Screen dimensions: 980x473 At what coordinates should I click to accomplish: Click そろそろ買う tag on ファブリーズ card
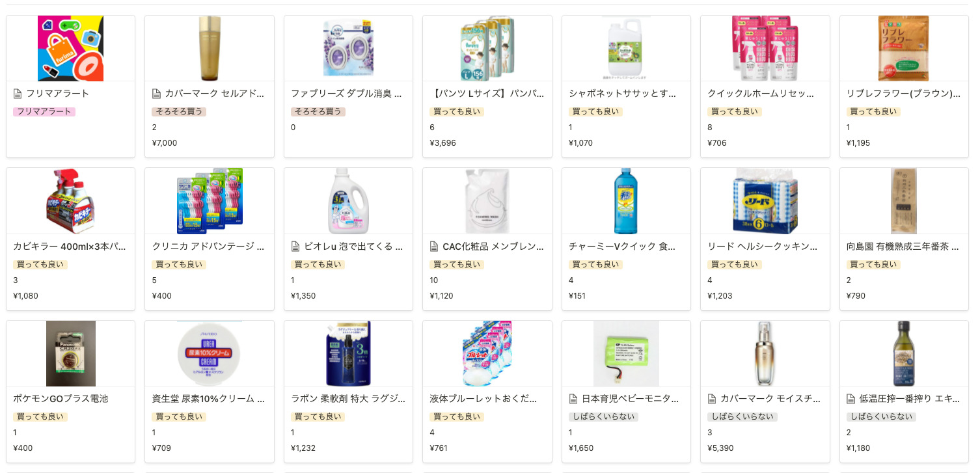click(318, 112)
